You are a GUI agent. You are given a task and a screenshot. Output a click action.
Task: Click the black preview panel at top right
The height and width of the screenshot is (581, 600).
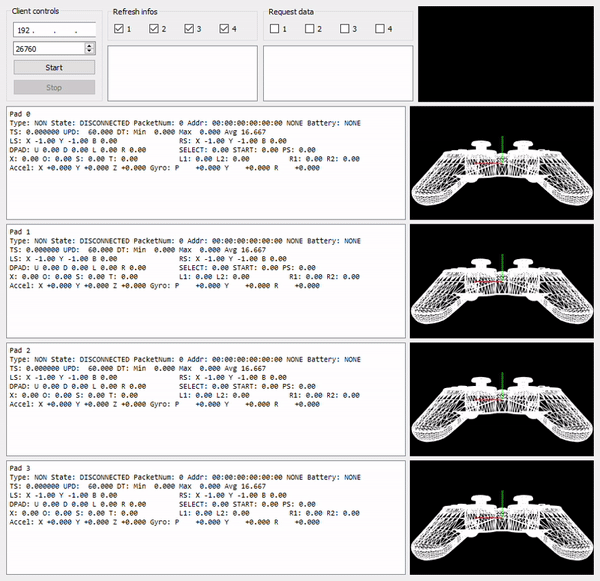click(506, 54)
